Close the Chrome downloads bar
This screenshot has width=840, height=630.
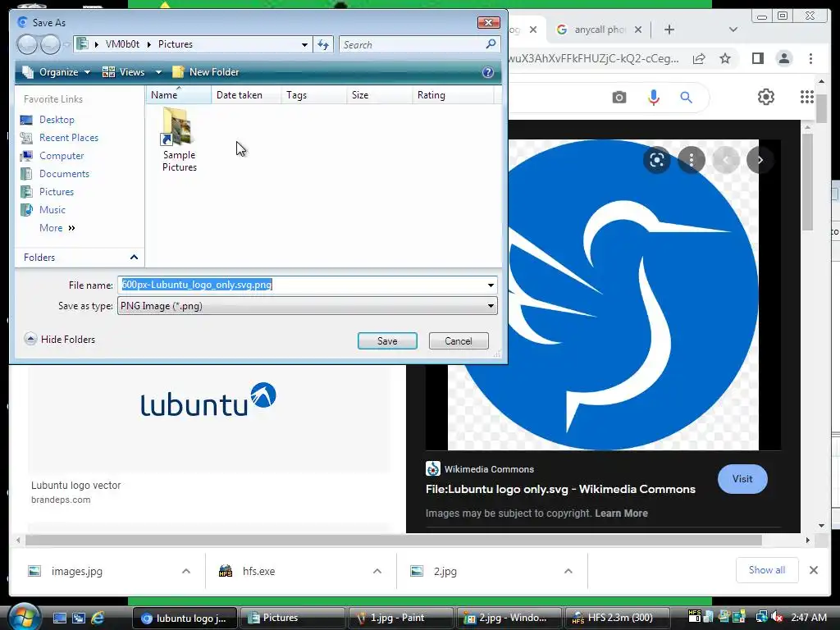click(x=813, y=570)
